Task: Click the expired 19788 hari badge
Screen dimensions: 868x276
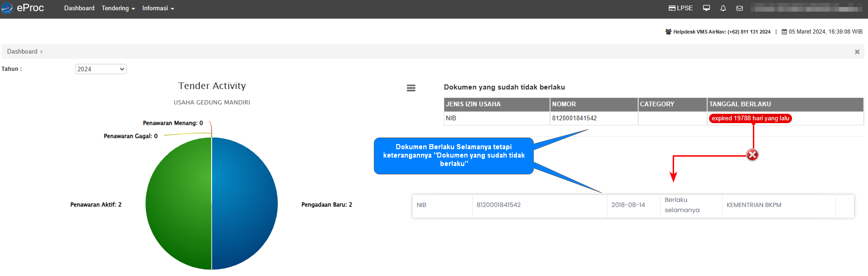Action: pyautogui.click(x=750, y=118)
